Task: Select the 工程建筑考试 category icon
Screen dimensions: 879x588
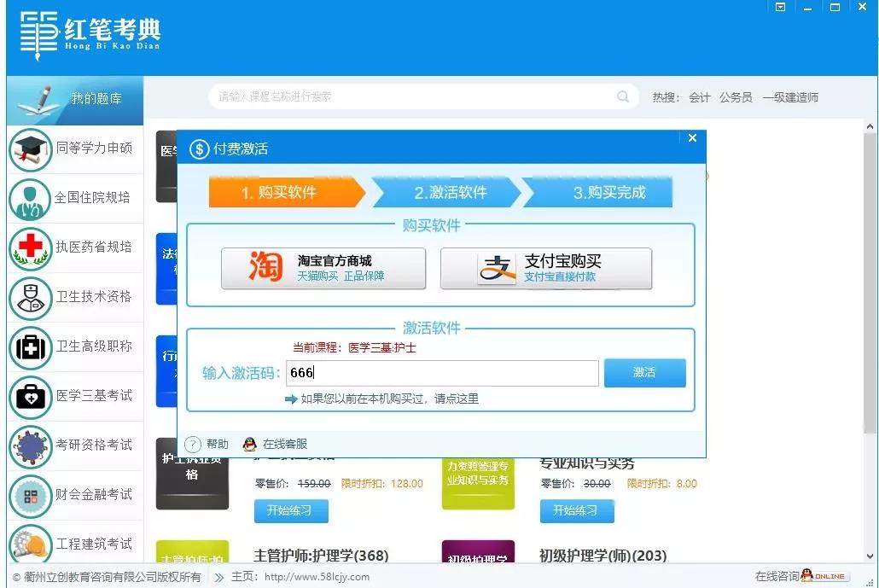Action: point(31,544)
